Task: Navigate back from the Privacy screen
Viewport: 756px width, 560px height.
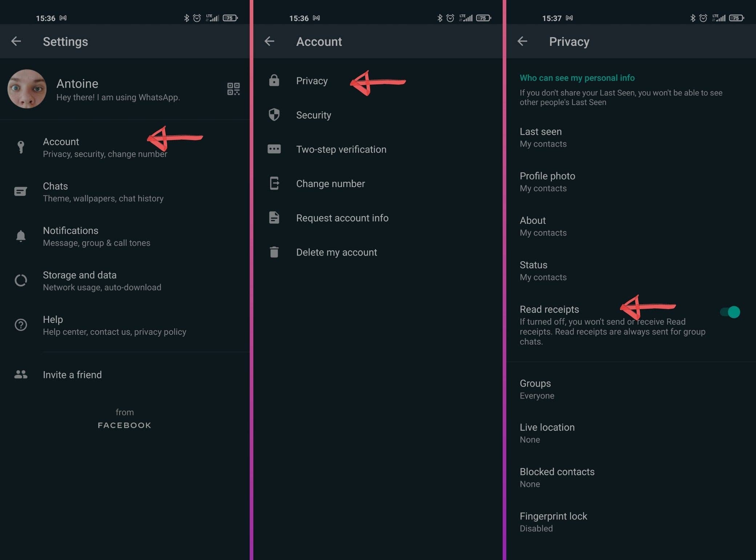Action: (522, 41)
